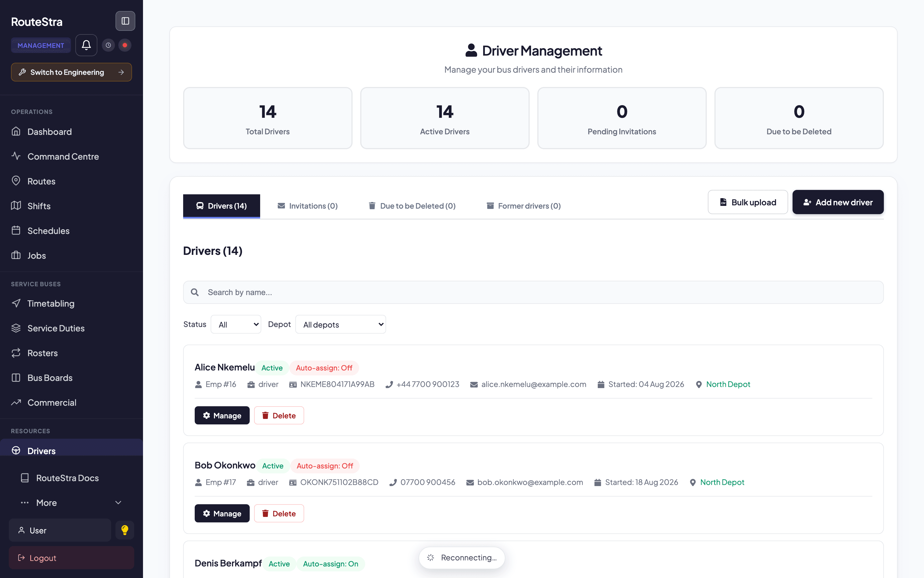Click Bob Okonkwo's Active badge

tap(273, 466)
